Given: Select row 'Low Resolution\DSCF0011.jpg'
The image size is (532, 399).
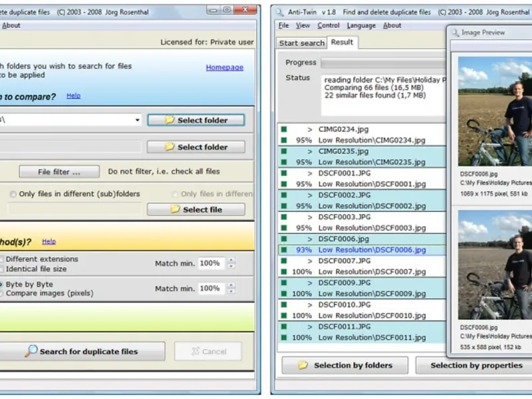Looking at the screenshot, I should [x=362, y=338].
